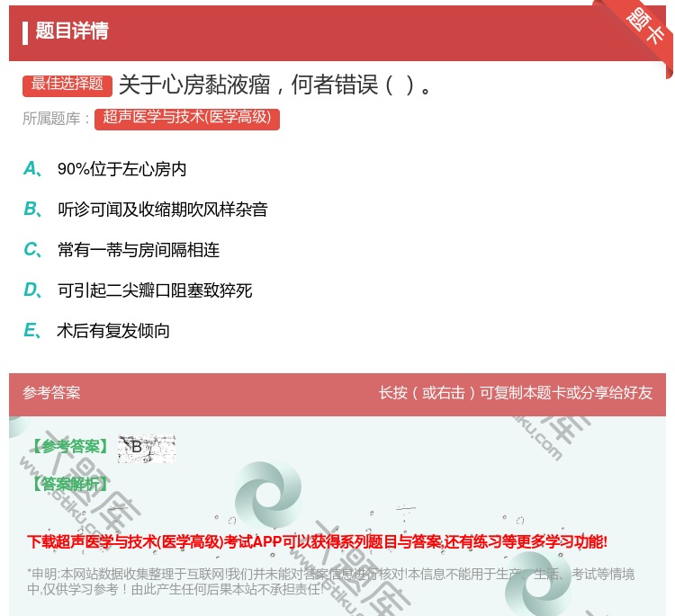Click the 题目详情 header title

(72, 31)
